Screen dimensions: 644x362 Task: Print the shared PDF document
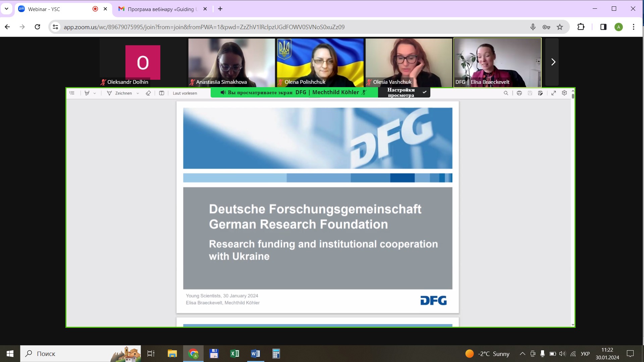coord(519,93)
